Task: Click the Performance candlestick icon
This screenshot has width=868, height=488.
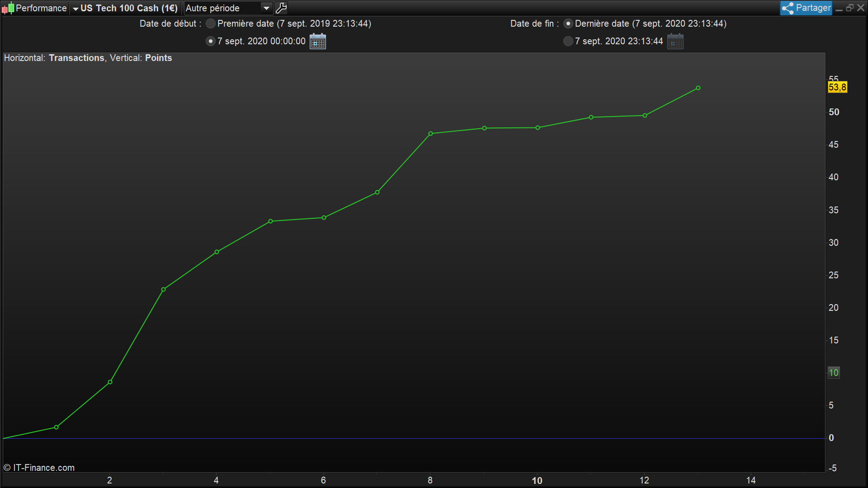Action: (8, 8)
